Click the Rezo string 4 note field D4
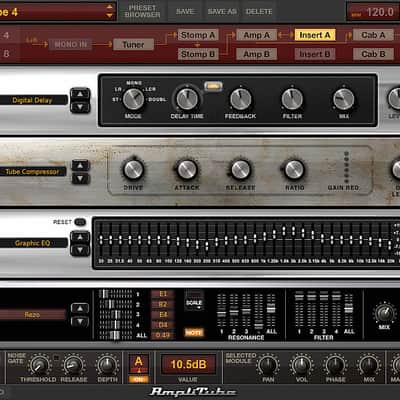The width and height of the screenshot is (400, 400). pos(163,325)
